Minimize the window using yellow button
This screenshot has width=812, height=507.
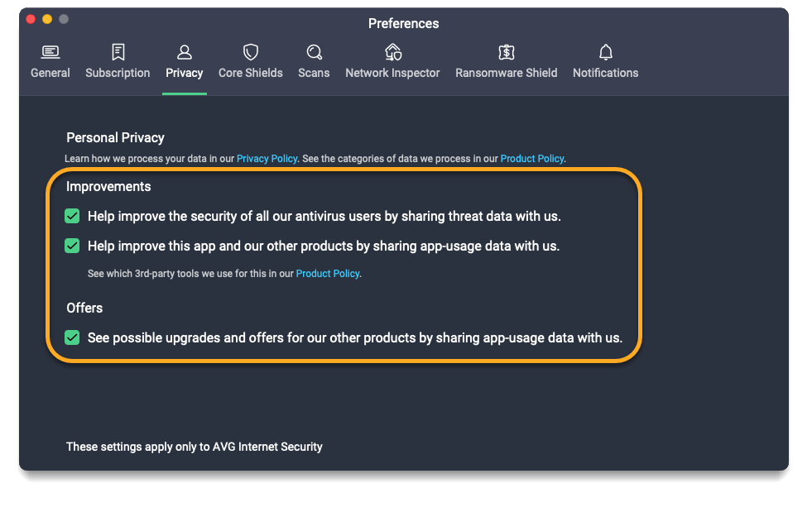47,19
